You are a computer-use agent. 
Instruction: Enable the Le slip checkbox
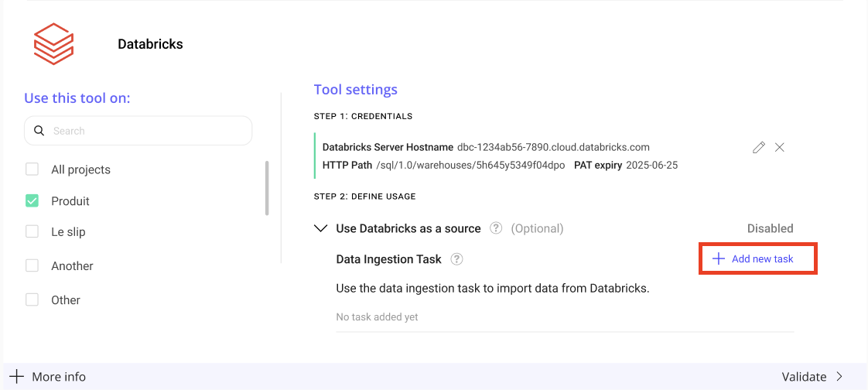click(x=32, y=231)
